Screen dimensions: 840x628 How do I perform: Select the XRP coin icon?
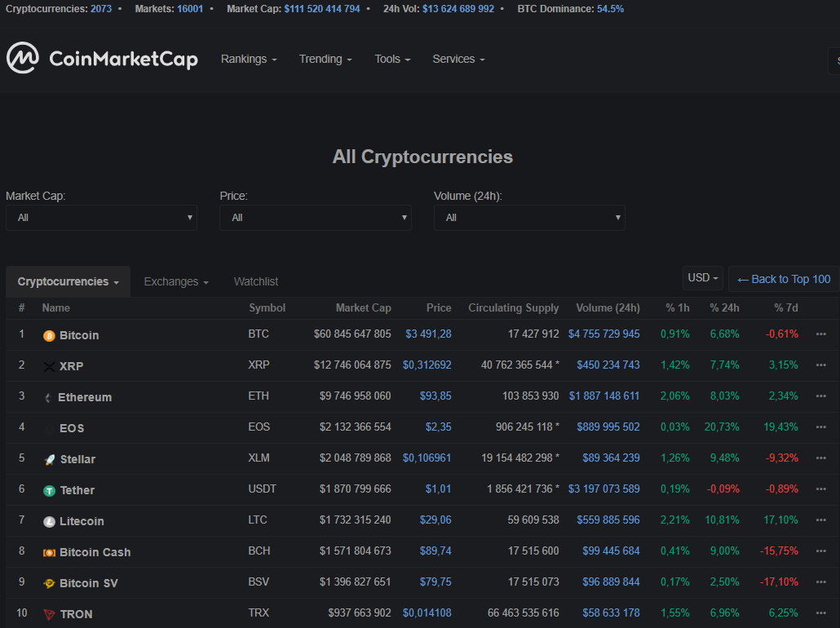pos(48,366)
